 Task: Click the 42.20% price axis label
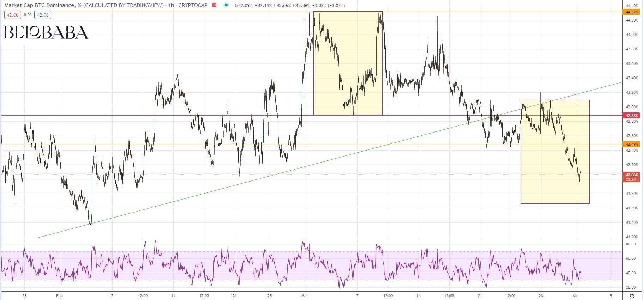632,165
